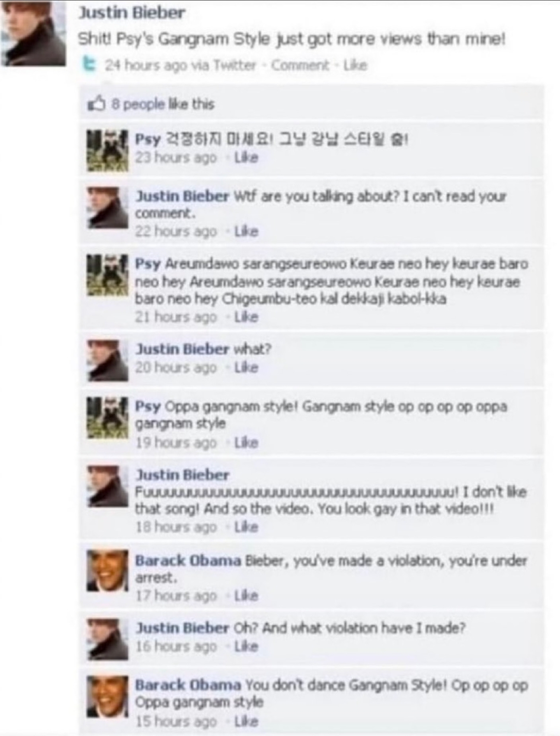Like the comment from 18 hours ago
The height and width of the screenshot is (736, 560).
[246, 527]
